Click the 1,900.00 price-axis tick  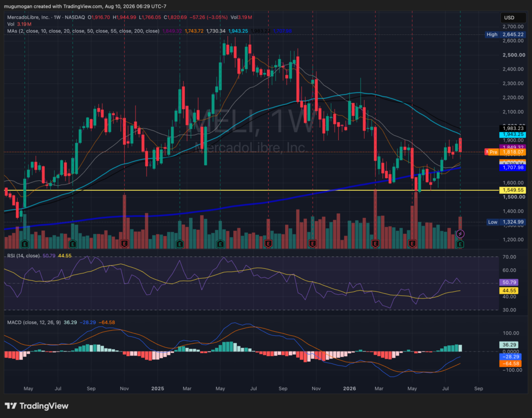pos(513,140)
